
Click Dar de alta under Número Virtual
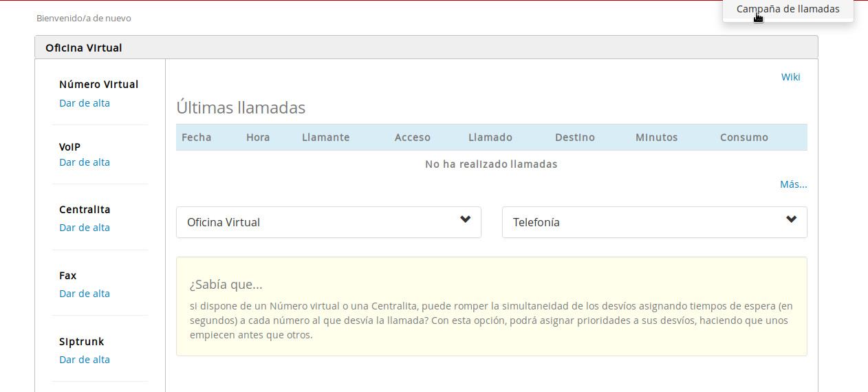click(85, 103)
